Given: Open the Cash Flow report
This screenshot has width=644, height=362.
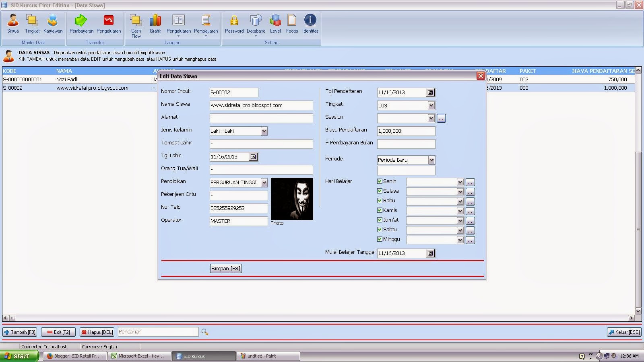Looking at the screenshot, I should click(x=136, y=24).
